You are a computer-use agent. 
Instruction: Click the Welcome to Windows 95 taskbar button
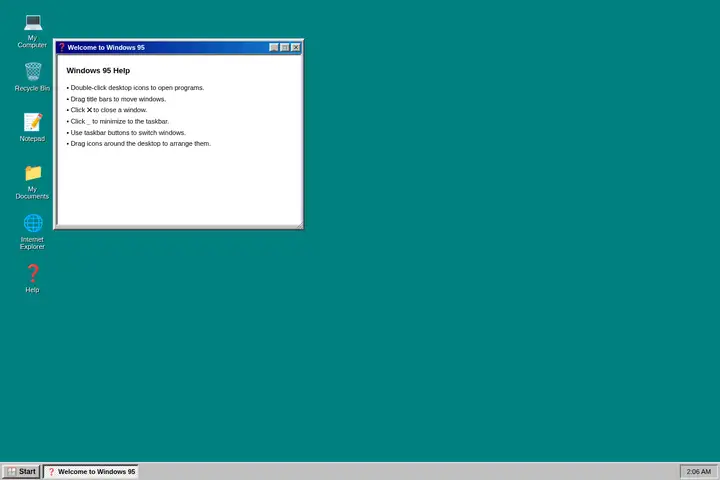point(91,471)
